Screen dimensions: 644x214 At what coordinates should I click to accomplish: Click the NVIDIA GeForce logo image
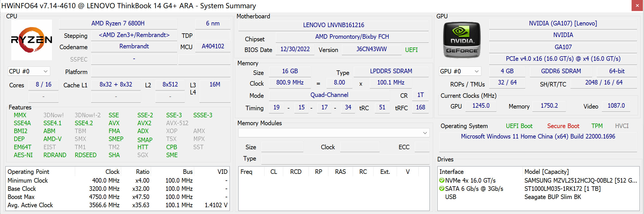tap(462, 40)
